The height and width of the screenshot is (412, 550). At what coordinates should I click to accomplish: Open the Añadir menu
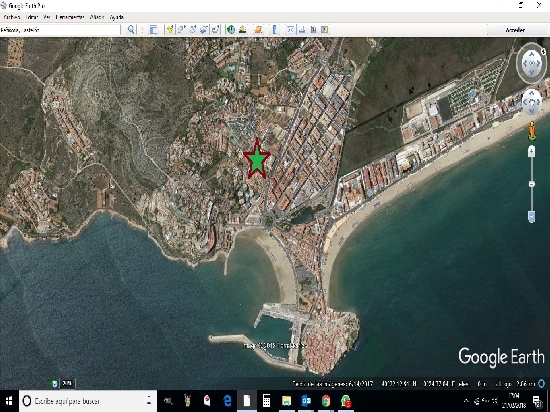[x=97, y=17]
